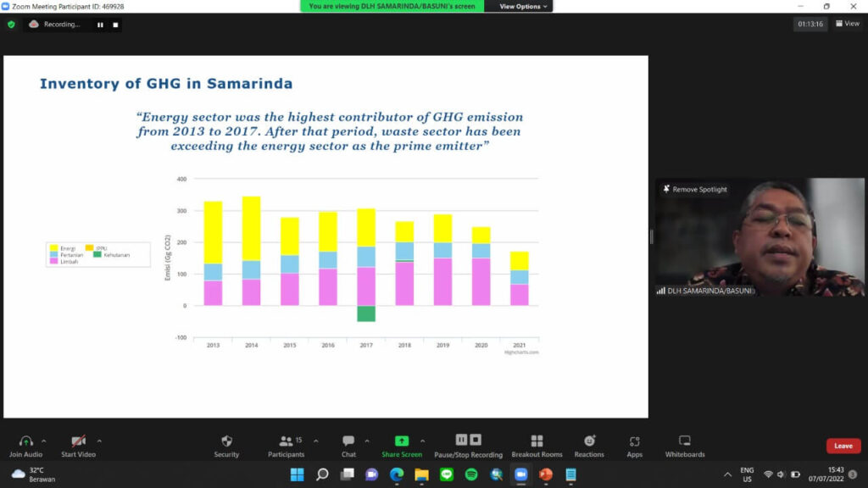This screenshot has width=868, height=488.
Task: Expand audio options arrow next to Join Audio
Action: coord(44,441)
